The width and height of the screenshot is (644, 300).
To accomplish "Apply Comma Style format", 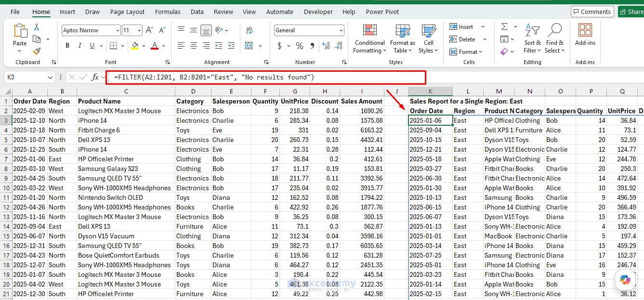I will 312,46.
